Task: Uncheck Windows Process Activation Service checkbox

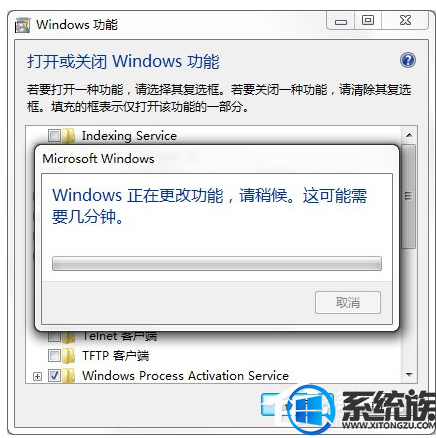Action: 54,376
